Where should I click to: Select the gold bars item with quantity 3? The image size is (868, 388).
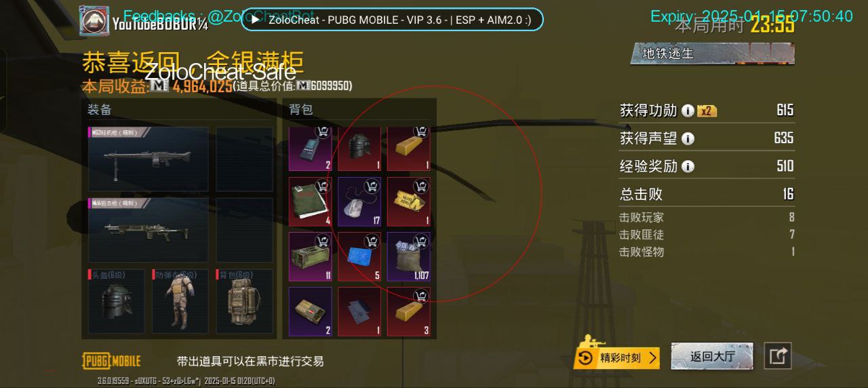[x=408, y=311]
